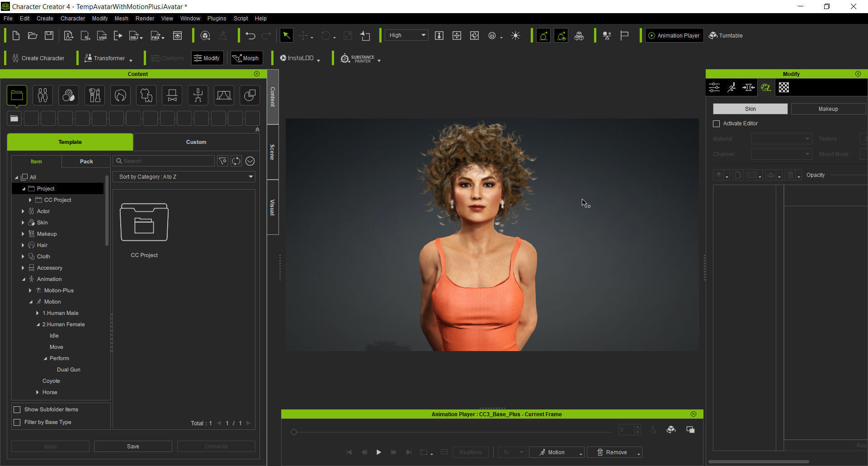Open the Hair category icon in Content
The height and width of the screenshot is (466, 868).
[120, 95]
